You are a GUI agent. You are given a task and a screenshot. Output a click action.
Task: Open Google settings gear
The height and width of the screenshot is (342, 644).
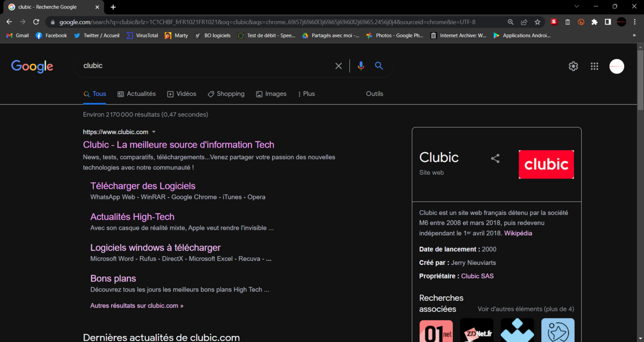(x=573, y=66)
